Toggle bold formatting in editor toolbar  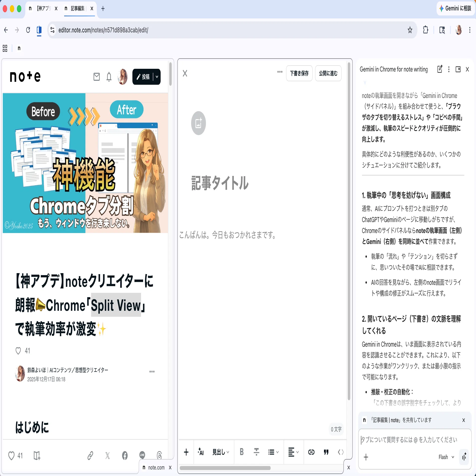pos(241,452)
